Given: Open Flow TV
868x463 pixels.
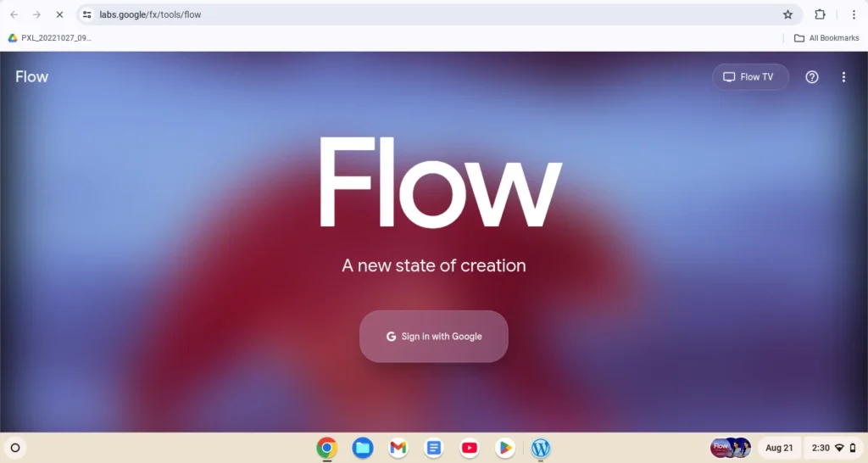Looking at the screenshot, I should point(750,77).
